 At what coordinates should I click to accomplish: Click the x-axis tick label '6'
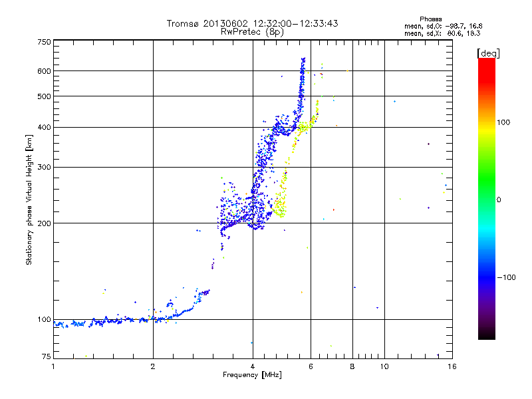tap(311, 366)
